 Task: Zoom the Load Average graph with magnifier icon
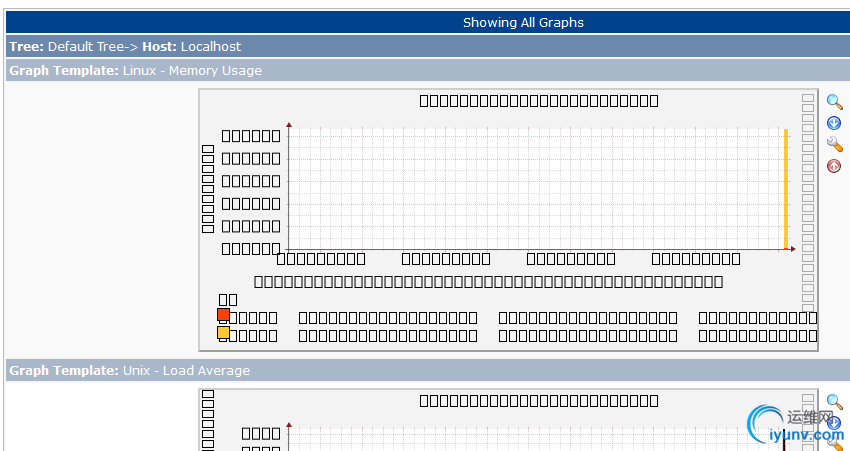[x=834, y=403]
